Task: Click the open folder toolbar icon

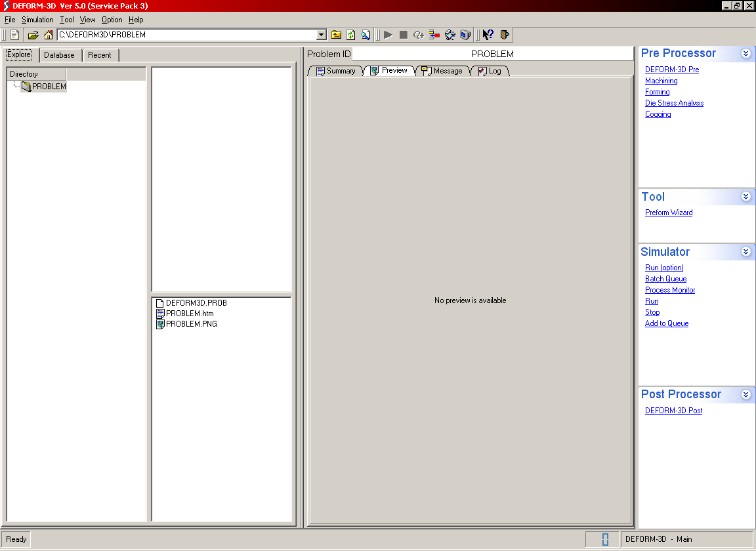Action: 33,35
